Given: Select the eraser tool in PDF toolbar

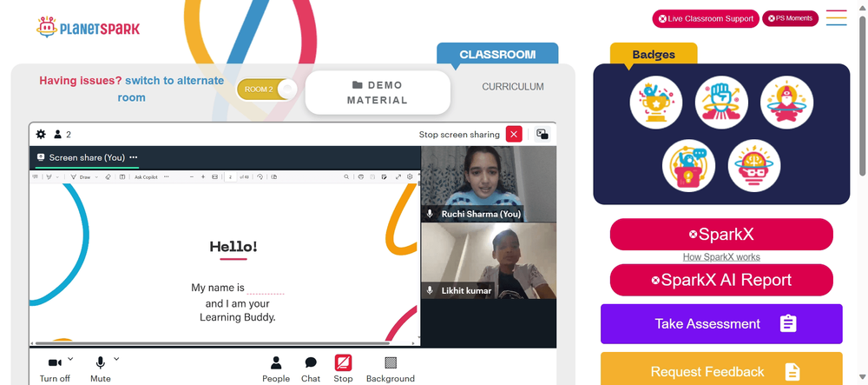Looking at the screenshot, I should [x=108, y=177].
